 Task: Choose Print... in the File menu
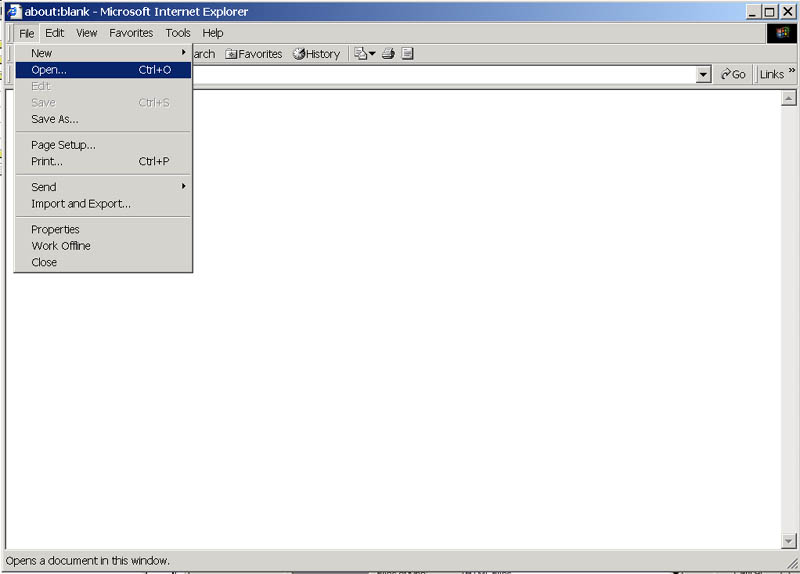tap(104, 161)
